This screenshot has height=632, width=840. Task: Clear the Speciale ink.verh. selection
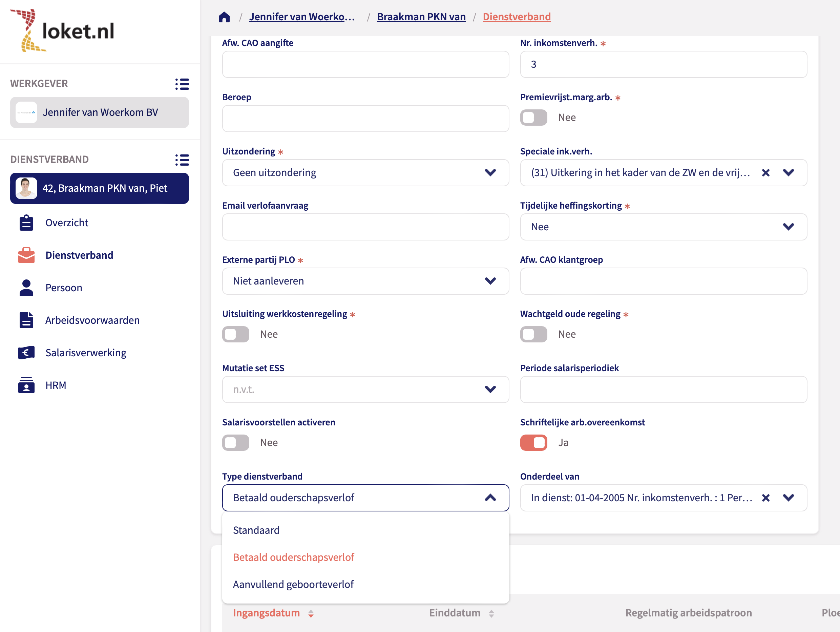coord(765,173)
